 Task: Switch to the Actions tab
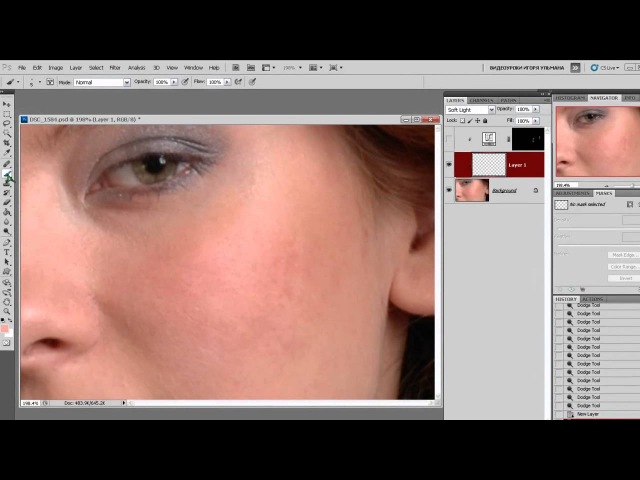593,299
